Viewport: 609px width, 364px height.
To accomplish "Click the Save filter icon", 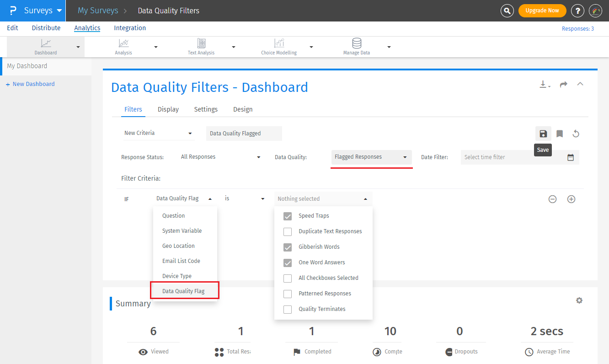I will point(543,134).
